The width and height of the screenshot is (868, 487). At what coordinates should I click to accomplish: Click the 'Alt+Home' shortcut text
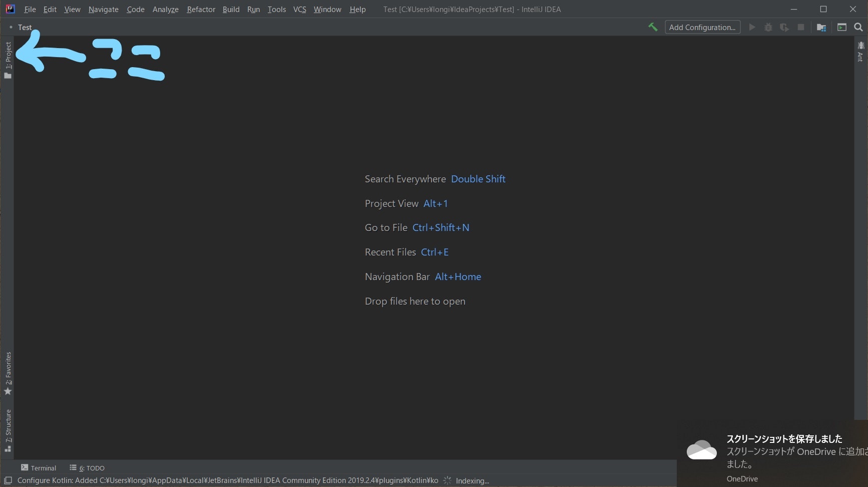(458, 277)
